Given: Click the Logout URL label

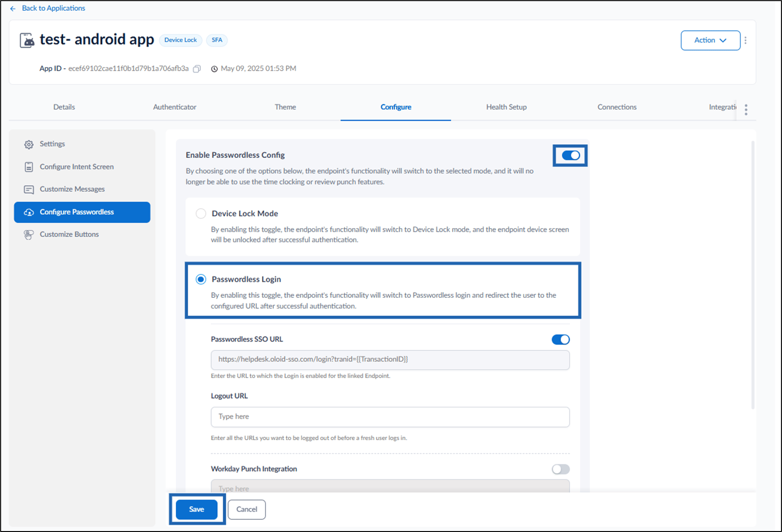Looking at the screenshot, I should (x=229, y=396).
